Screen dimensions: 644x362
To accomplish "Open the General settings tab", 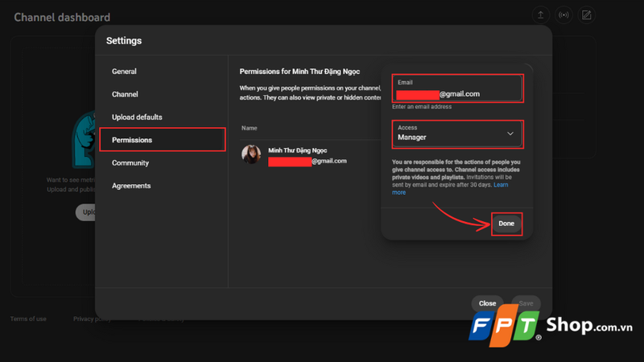I will coord(124,72).
